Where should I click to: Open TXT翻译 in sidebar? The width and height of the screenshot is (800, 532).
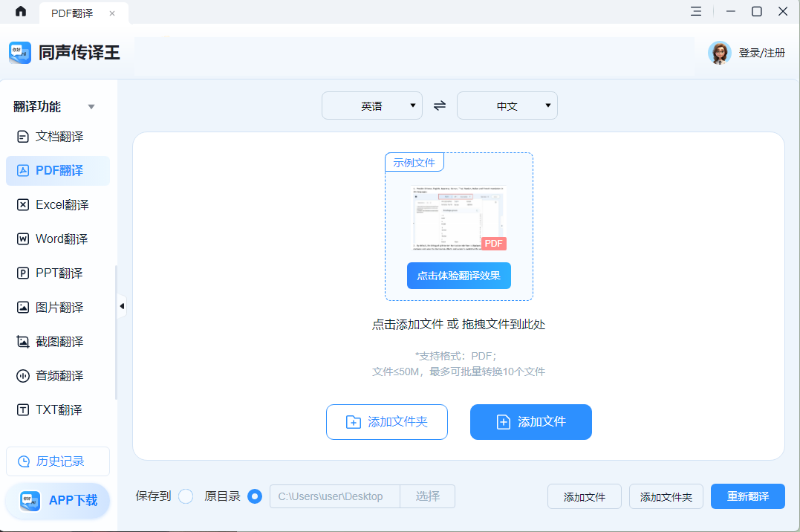58,410
